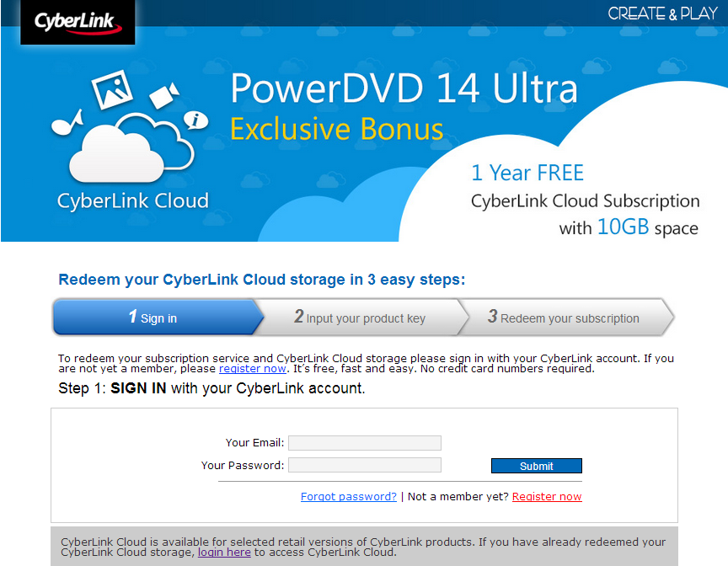The width and height of the screenshot is (728, 566).
Task: Focus the Your Email input field
Action: click(365, 442)
